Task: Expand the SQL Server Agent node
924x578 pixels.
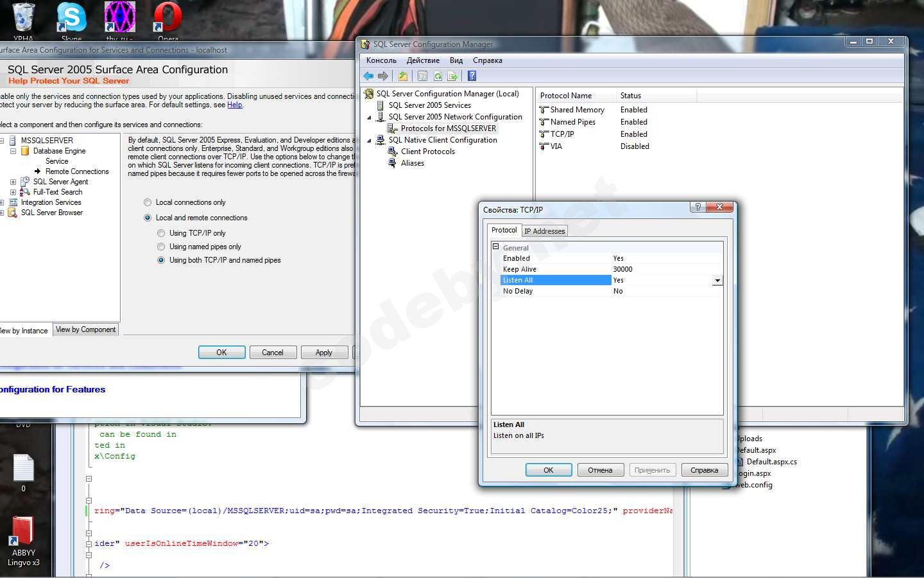Action: click(13, 182)
